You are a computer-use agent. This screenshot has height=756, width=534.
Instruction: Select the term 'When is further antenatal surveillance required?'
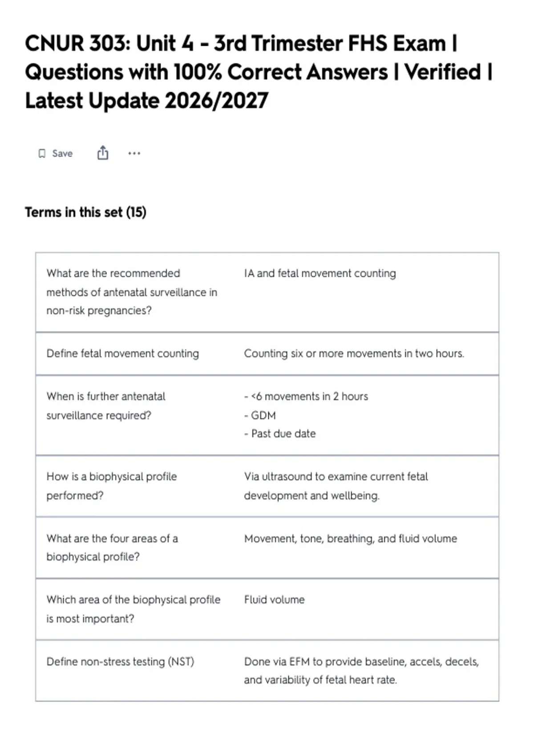tap(106, 406)
